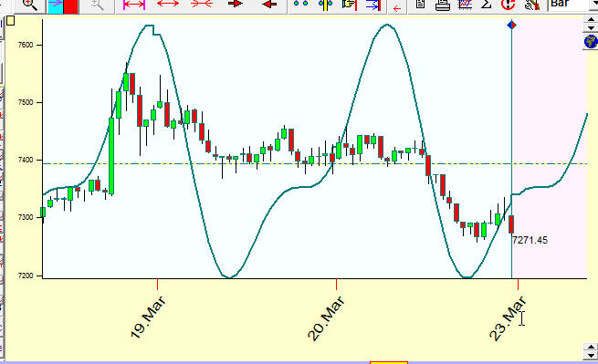Viewport: 598px width, 364px height.
Task: Click the small thin red left arrow icon
Action: click(x=397, y=8)
